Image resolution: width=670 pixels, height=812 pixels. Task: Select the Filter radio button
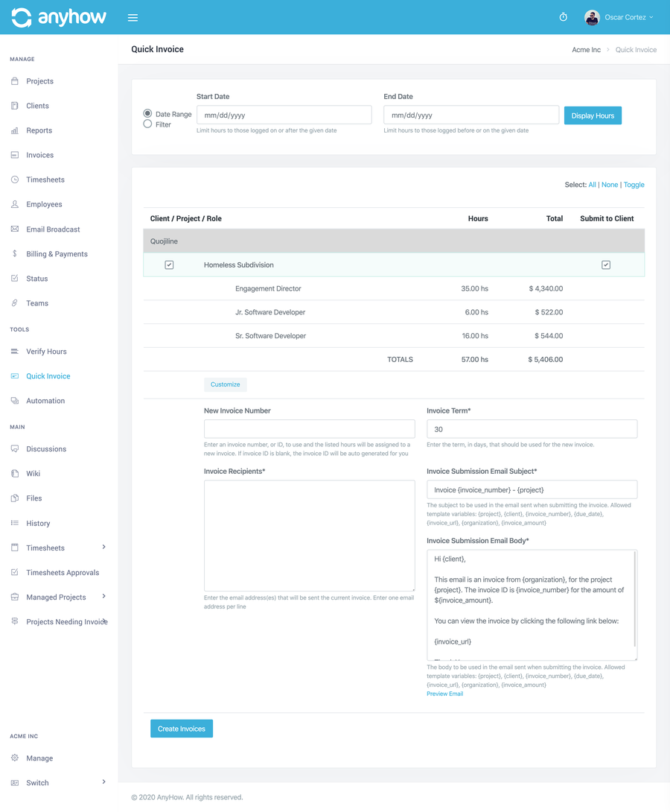point(147,124)
